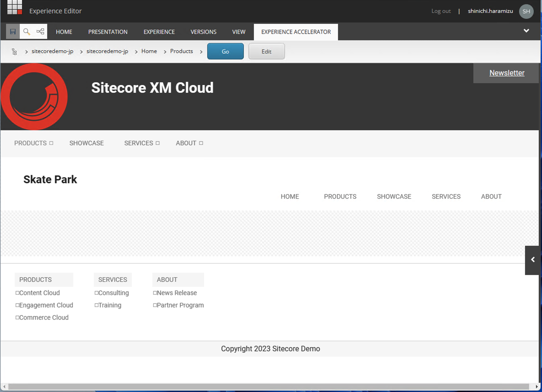Open the Newsletter link
Screen dimensions: 542x392
[507, 73]
